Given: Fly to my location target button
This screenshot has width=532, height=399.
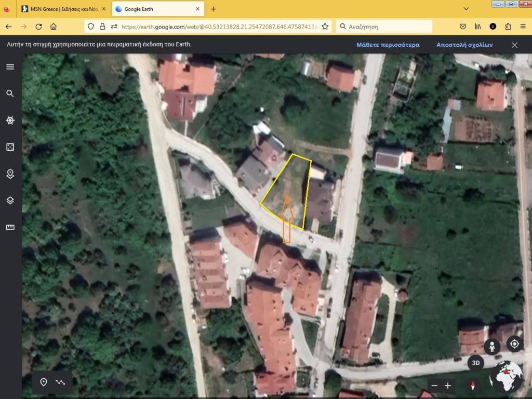Looking at the screenshot, I should click(x=514, y=344).
